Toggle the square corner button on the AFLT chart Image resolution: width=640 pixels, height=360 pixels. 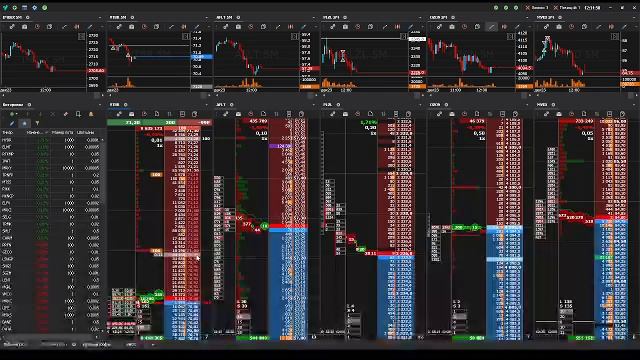coord(295,36)
